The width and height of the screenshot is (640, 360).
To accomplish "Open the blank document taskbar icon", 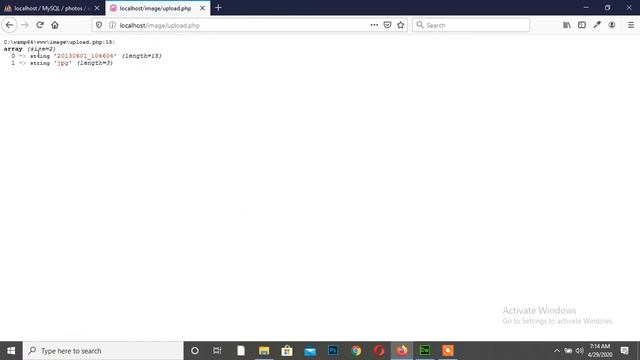I will tap(241, 351).
